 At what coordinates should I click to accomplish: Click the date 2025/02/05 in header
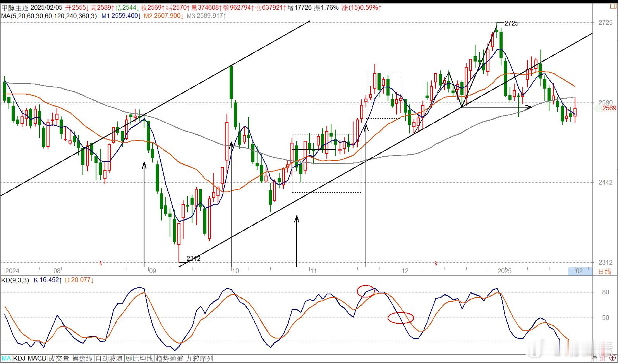tap(46, 7)
